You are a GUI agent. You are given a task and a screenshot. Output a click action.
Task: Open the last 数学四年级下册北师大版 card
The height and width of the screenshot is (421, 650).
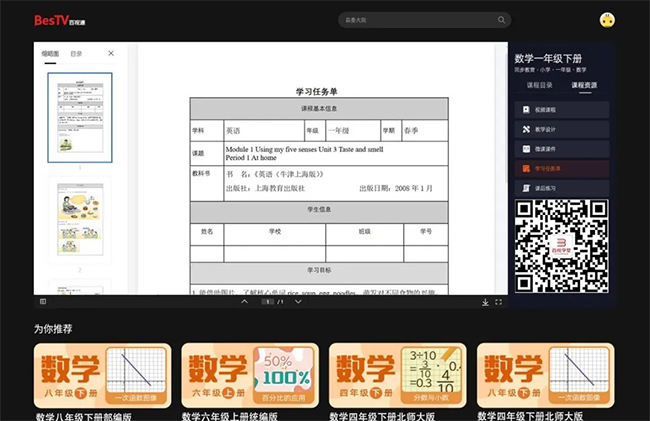[546, 375]
